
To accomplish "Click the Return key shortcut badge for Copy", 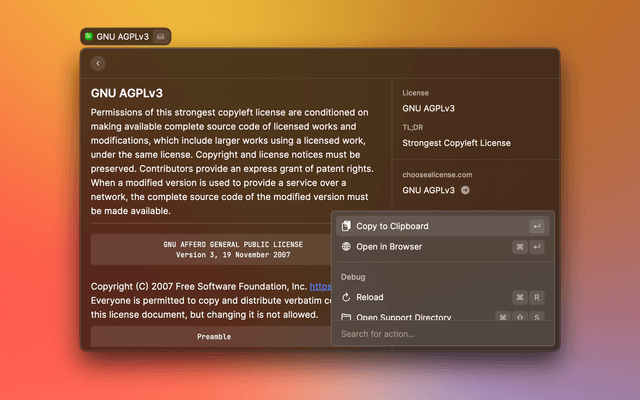I will [x=537, y=226].
